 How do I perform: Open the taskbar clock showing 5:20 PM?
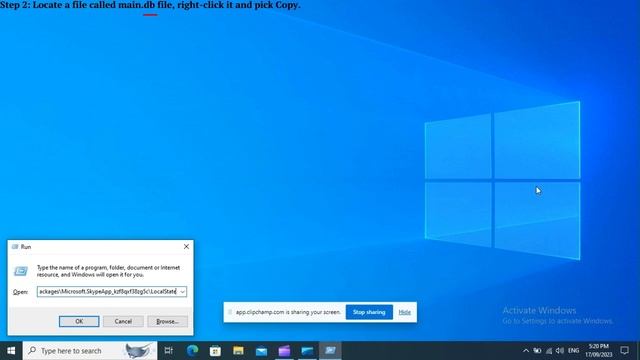click(x=598, y=351)
